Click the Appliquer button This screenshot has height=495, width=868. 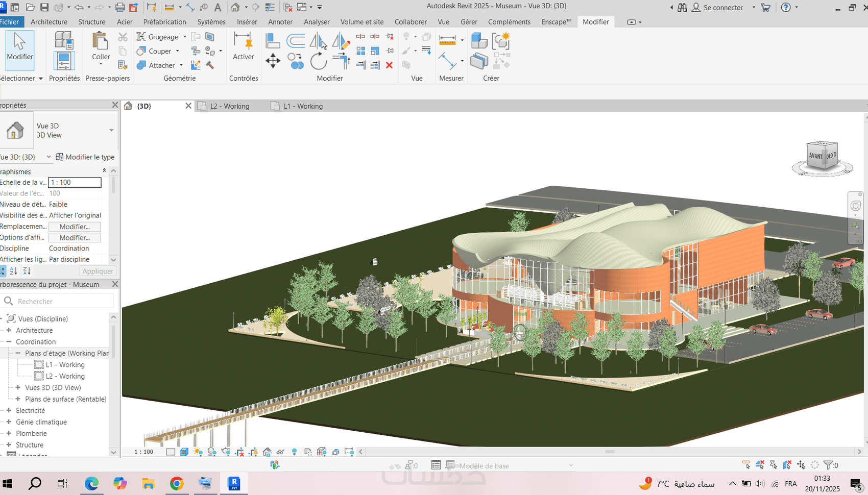coord(98,271)
